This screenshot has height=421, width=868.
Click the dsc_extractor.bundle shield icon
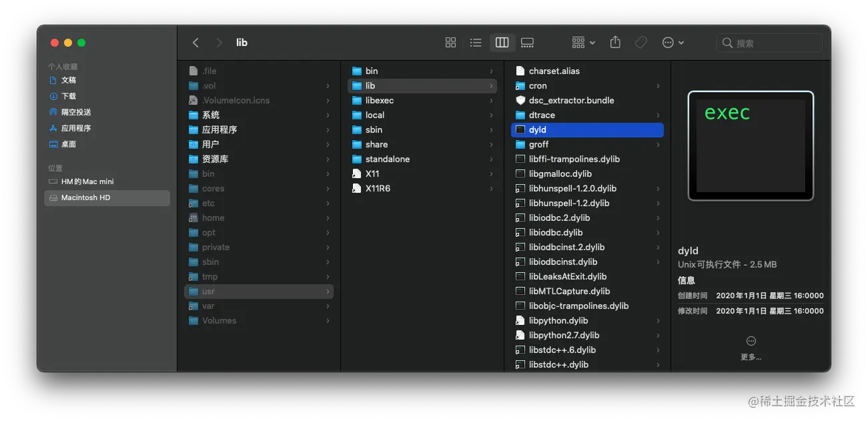point(520,100)
